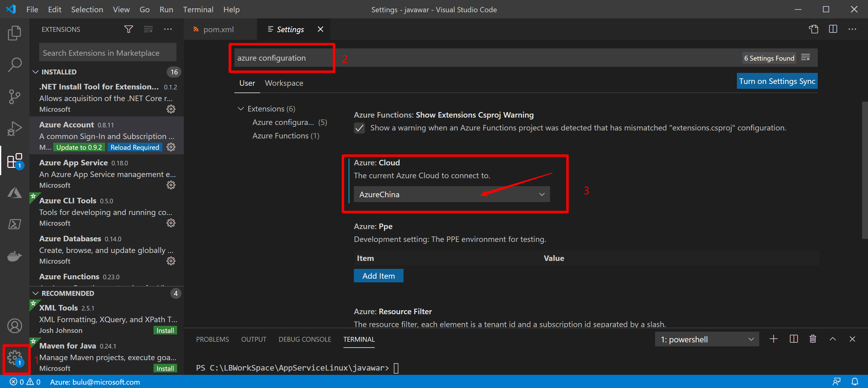Screen dimensions: 868x388
Task: Collapse the INSTALLED extensions section
Action: point(36,72)
